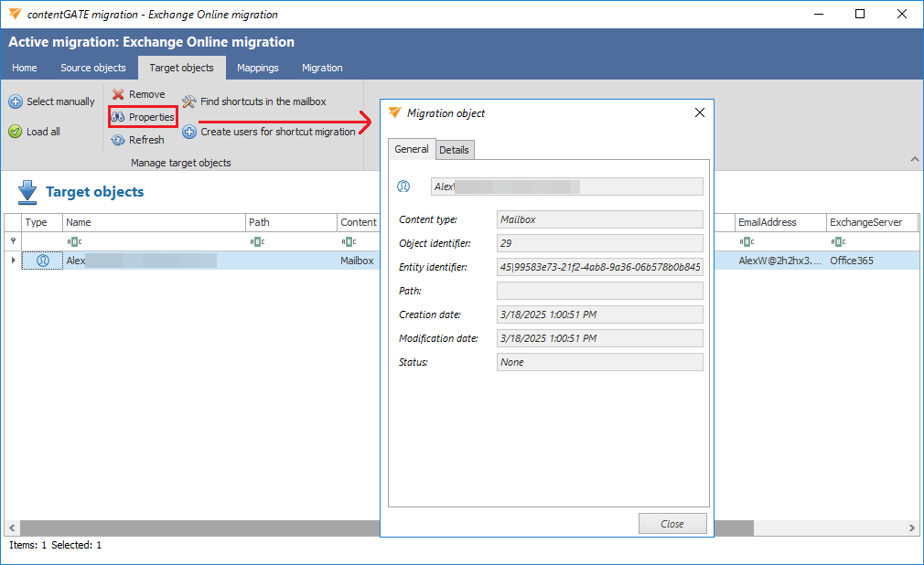Viewport: 924px width, 565px height.
Task: Close the Migration object dialog with X
Action: (x=700, y=112)
